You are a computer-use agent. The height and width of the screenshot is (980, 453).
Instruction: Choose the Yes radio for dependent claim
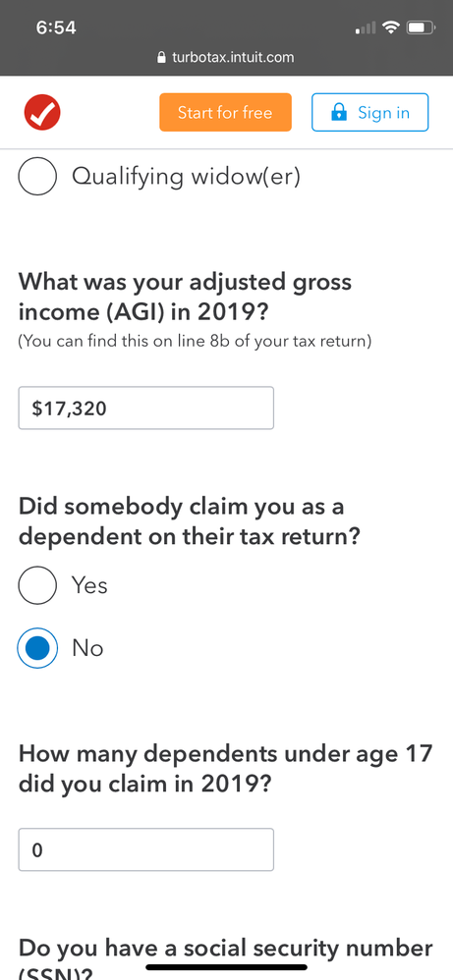pos(37,585)
